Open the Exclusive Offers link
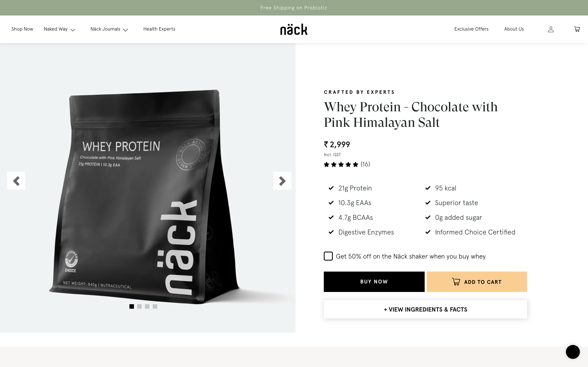This screenshot has height=367, width=588. [471, 29]
